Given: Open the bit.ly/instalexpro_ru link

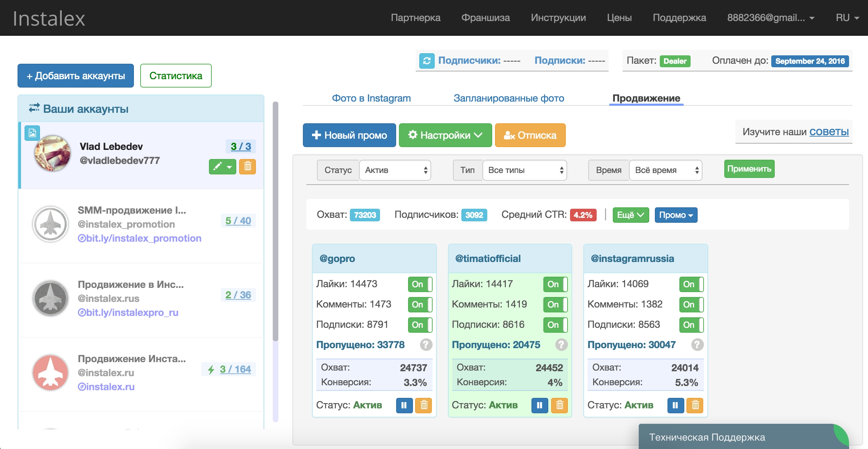Looking at the screenshot, I should (x=128, y=312).
